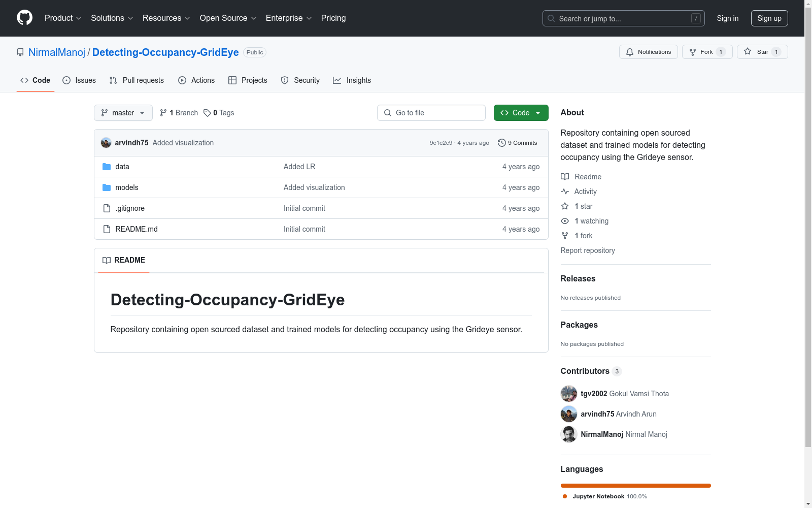Open the README tab in file viewer
This screenshot has width=812, height=508.
(x=124, y=260)
